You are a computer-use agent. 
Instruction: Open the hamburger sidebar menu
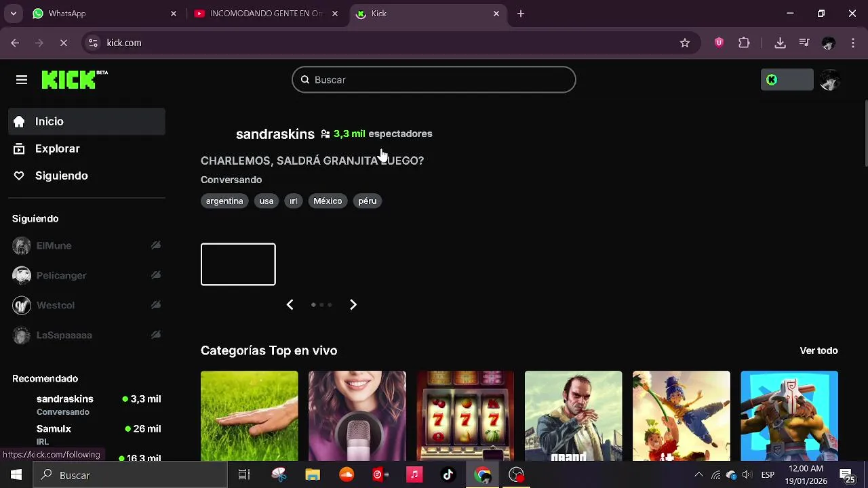pyautogui.click(x=22, y=80)
